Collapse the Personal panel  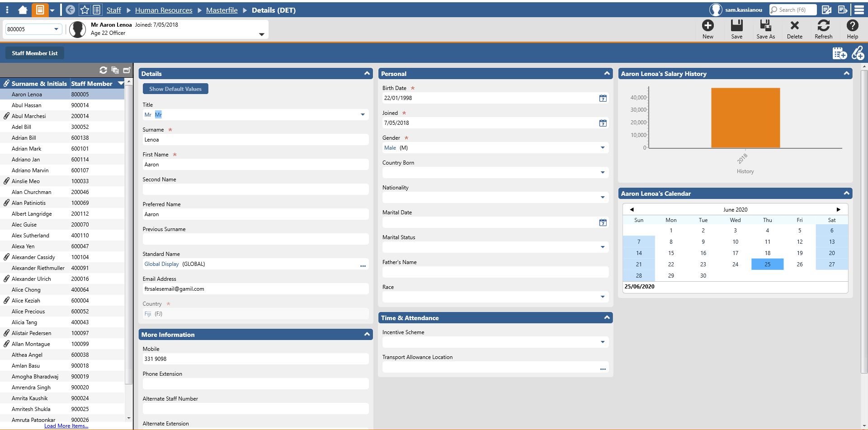[x=607, y=73]
